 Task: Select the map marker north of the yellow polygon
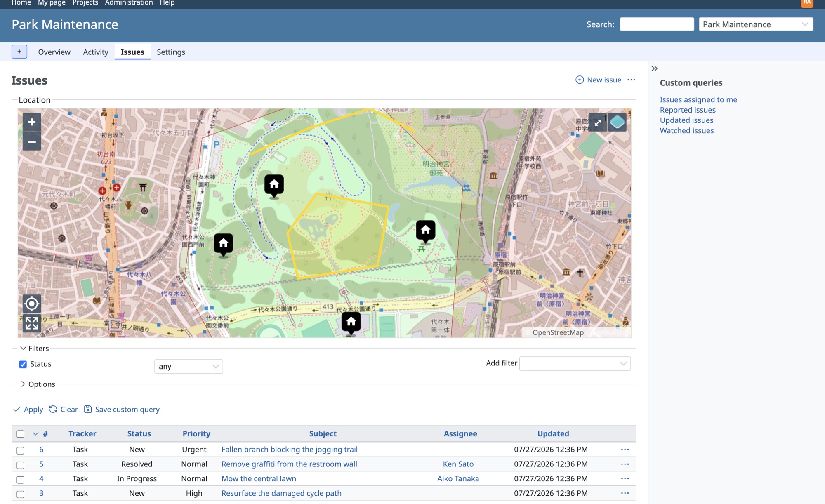pyautogui.click(x=274, y=186)
